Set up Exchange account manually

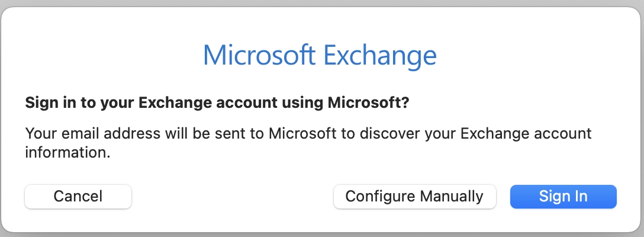tap(414, 196)
